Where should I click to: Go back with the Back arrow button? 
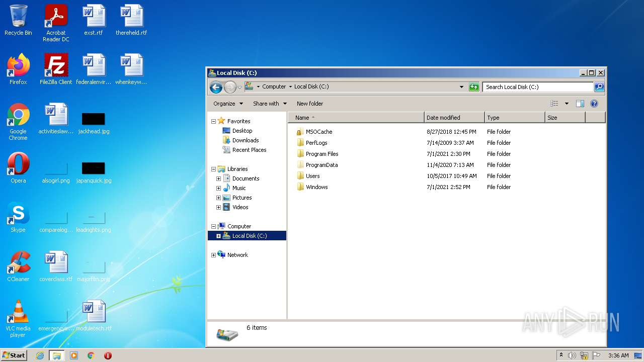click(x=216, y=87)
